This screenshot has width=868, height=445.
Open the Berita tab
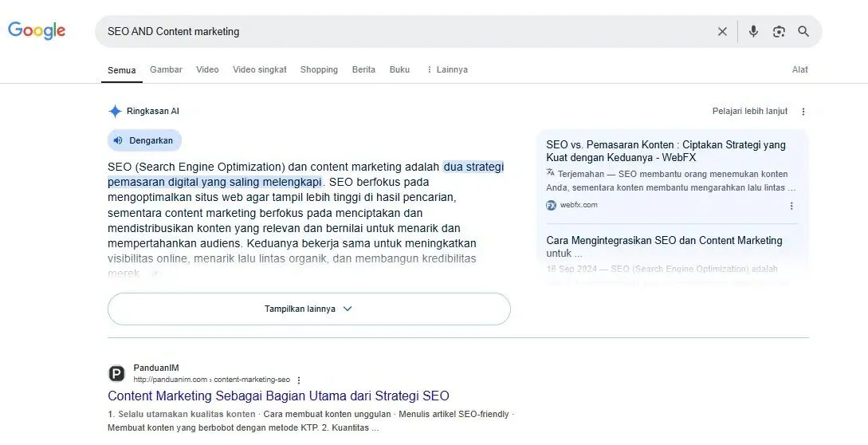363,69
